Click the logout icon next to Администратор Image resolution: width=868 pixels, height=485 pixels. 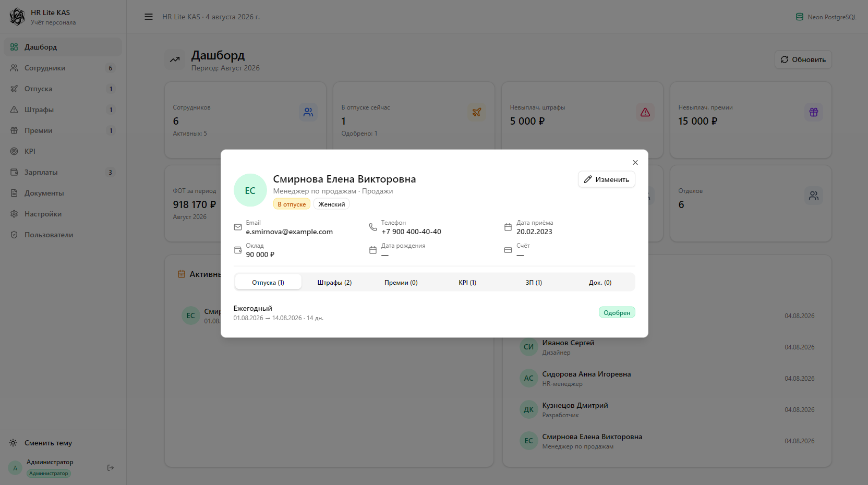[x=111, y=468]
